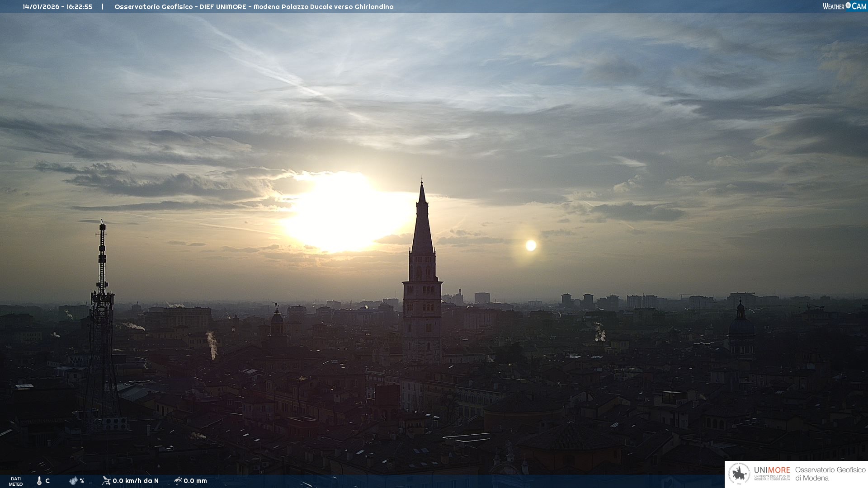Click the wind vane icon

click(106, 481)
